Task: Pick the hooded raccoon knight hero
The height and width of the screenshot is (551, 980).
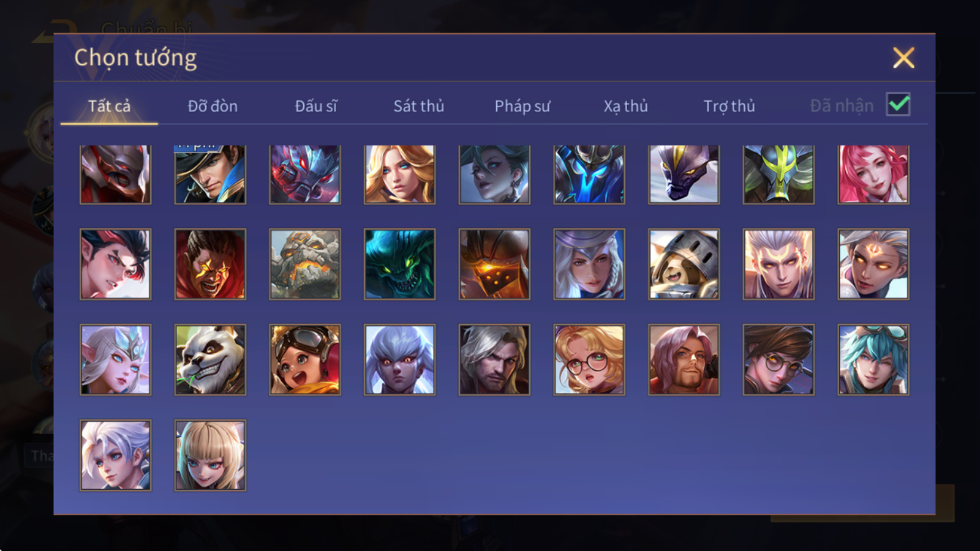Action: click(x=684, y=264)
